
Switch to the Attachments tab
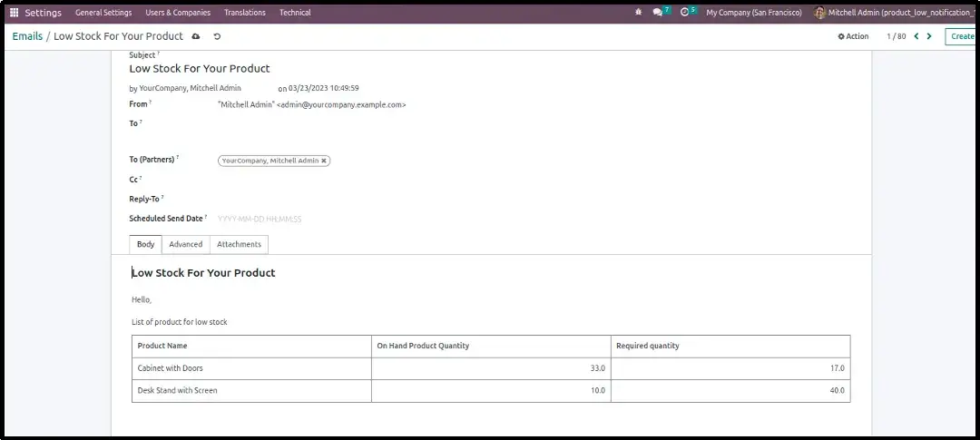click(239, 244)
